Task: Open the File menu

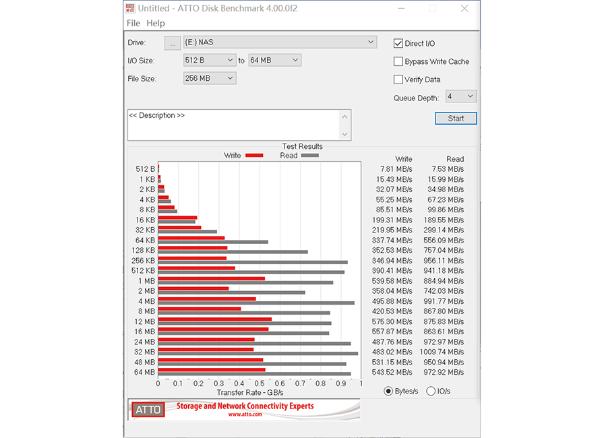Action: (133, 23)
